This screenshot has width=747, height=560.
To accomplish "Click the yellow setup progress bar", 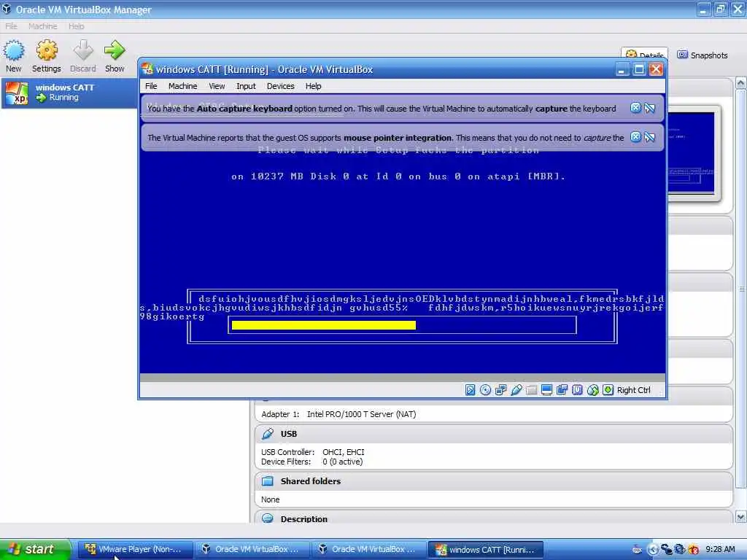I will coord(323,325).
